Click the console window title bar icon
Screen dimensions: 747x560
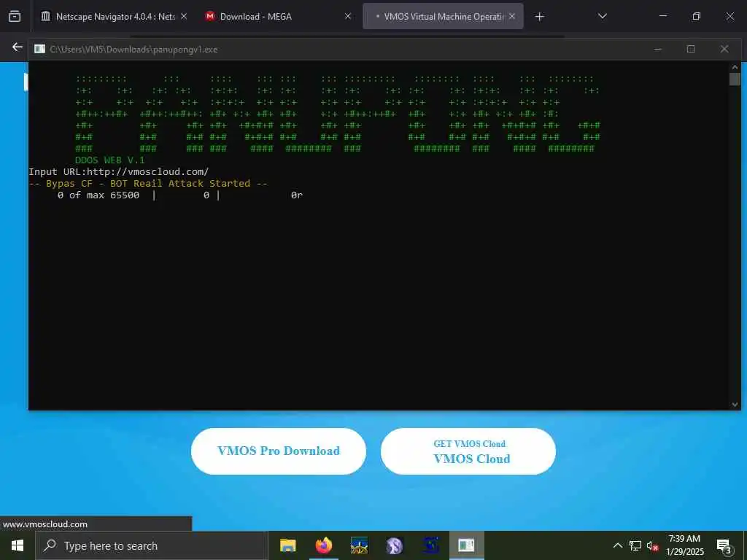pos(39,49)
